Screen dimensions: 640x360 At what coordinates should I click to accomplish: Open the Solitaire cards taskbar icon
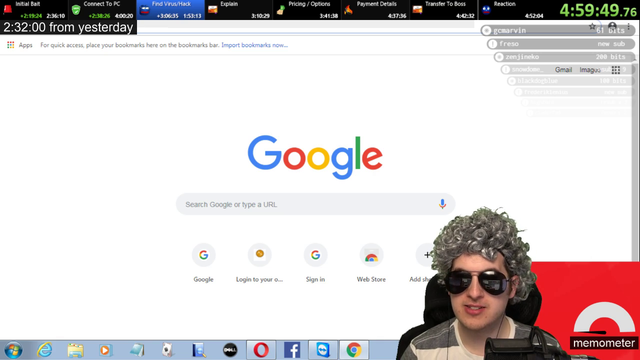(168, 350)
